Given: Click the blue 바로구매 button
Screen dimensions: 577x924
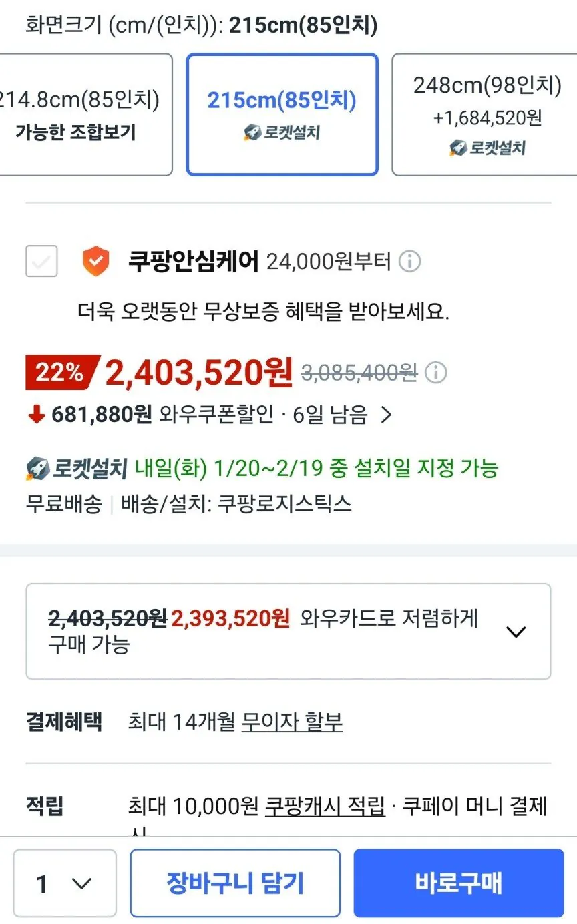Looking at the screenshot, I should 459,882.
